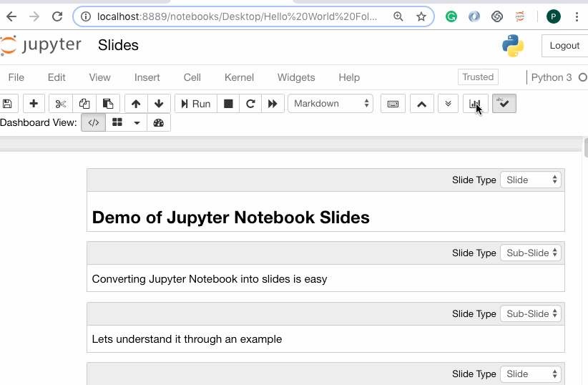The image size is (588, 385).
Task: Open Slide Type dropdown for 'Converting Jupyter Notebook' cell
Action: point(531,253)
